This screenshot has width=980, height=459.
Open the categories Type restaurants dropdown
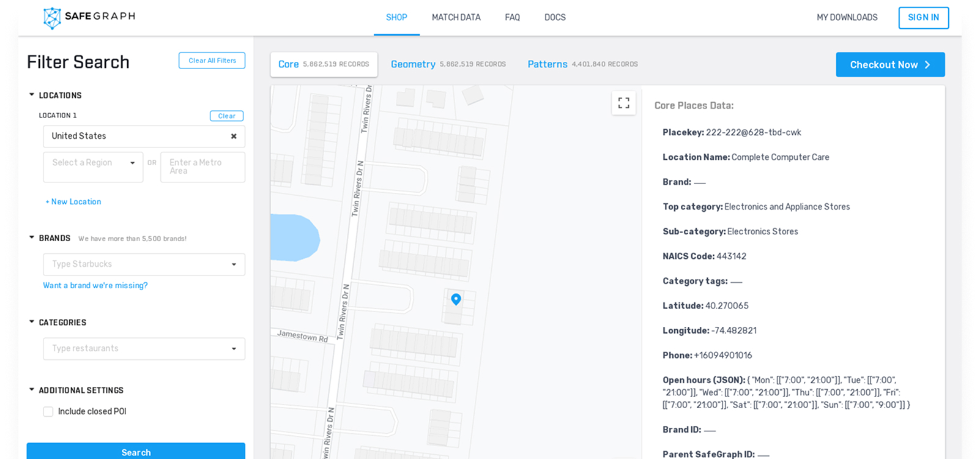coord(144,349)
